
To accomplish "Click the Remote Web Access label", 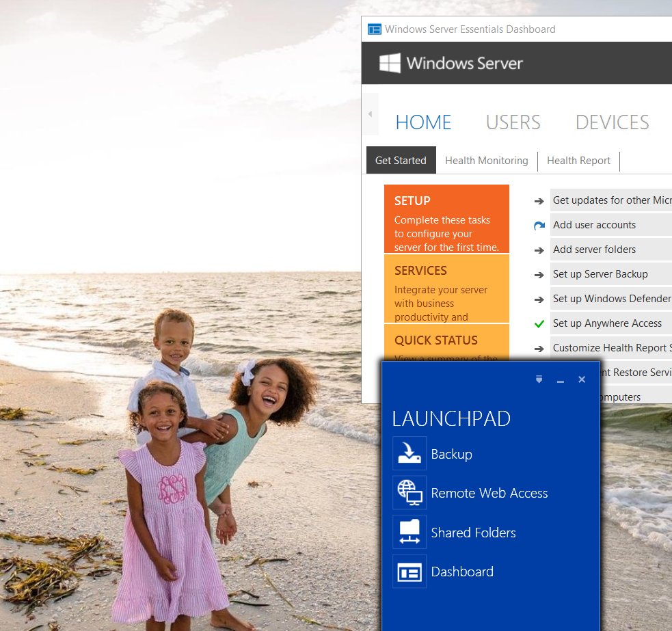I will 489,493.
